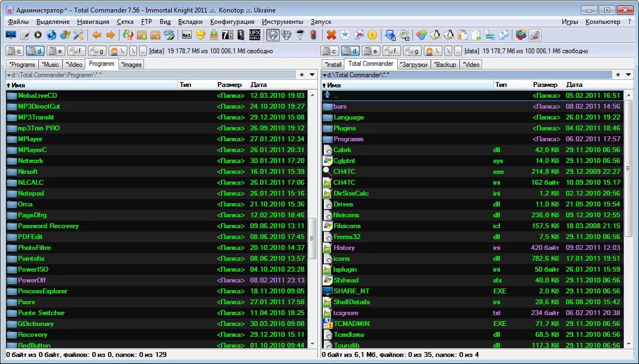Select the PowerOff folder

158,280
